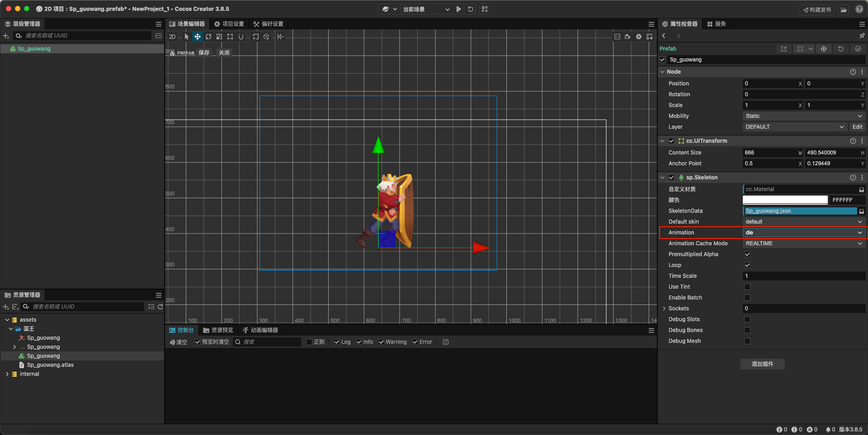Screen dimensions: 868x435
Task: Uncheck the Loop checkbox
Action: (x=747, y=265)
